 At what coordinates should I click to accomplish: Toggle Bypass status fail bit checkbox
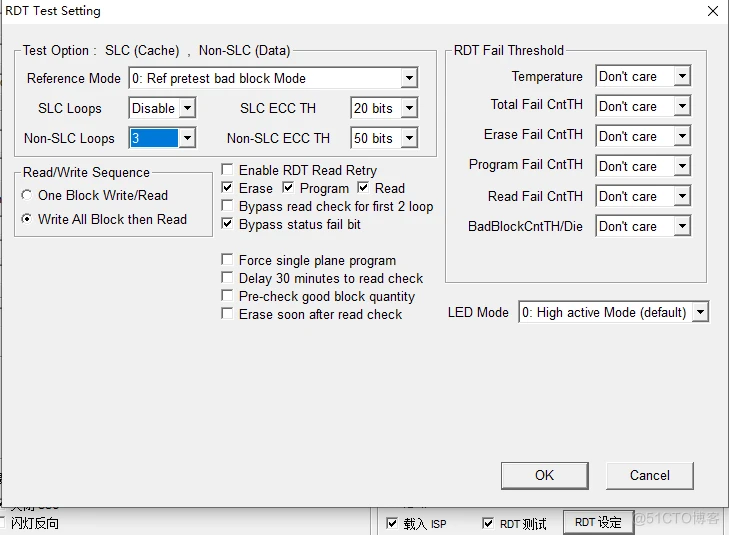click(x=227, y=224)
